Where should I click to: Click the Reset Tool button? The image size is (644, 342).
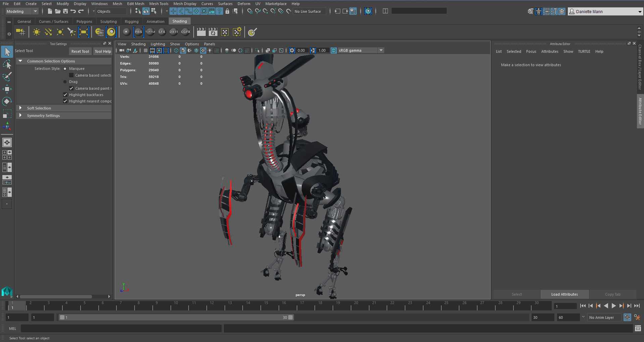(80, 51)
